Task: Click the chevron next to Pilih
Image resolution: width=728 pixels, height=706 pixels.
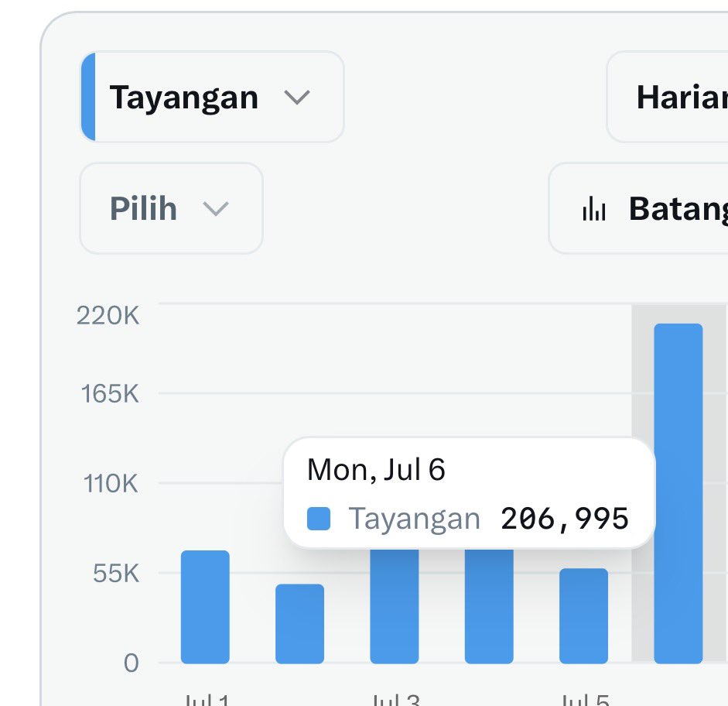Action: pos(216,208)
